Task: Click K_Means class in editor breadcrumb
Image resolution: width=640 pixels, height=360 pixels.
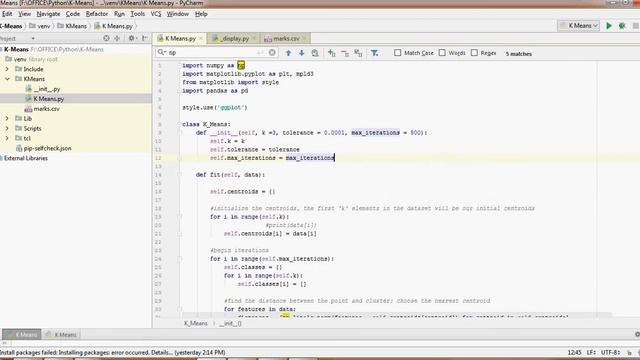Action: 196,323
